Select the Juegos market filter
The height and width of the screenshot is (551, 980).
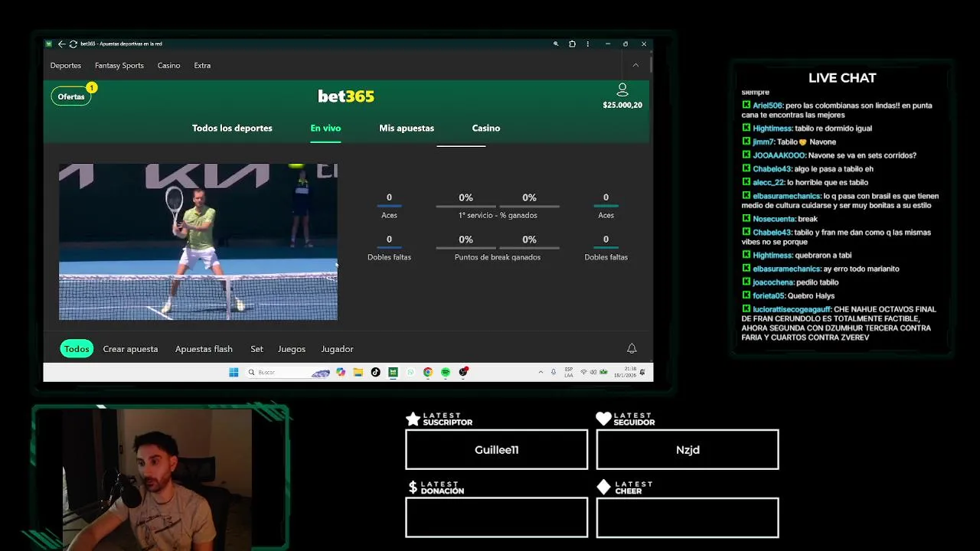(292, 349)
